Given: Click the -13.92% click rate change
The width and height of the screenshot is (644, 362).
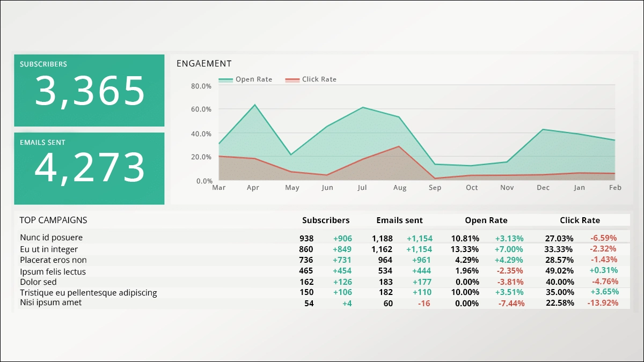Looking at the screenshot, I should [x=602, y=303].
